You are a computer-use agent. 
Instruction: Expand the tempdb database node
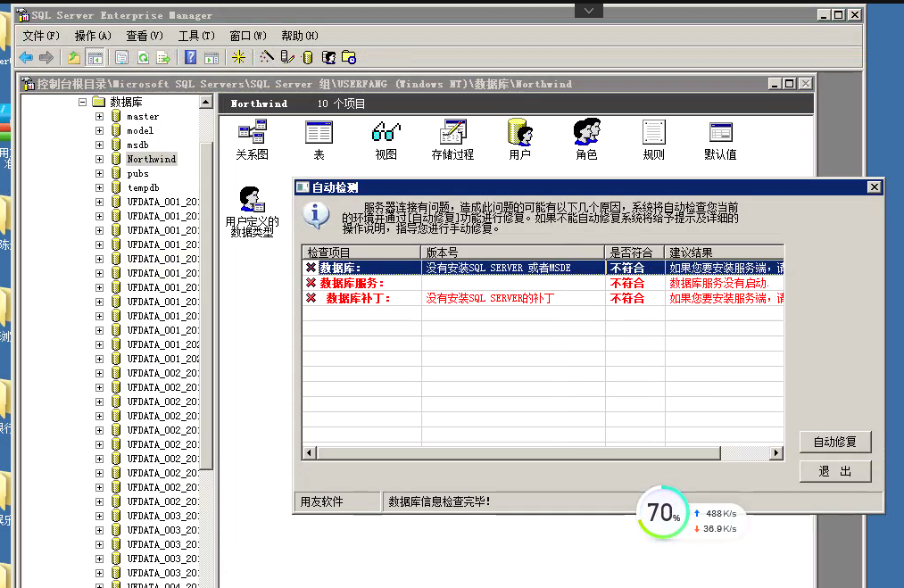pyautogui.click(x=99, y=188)
